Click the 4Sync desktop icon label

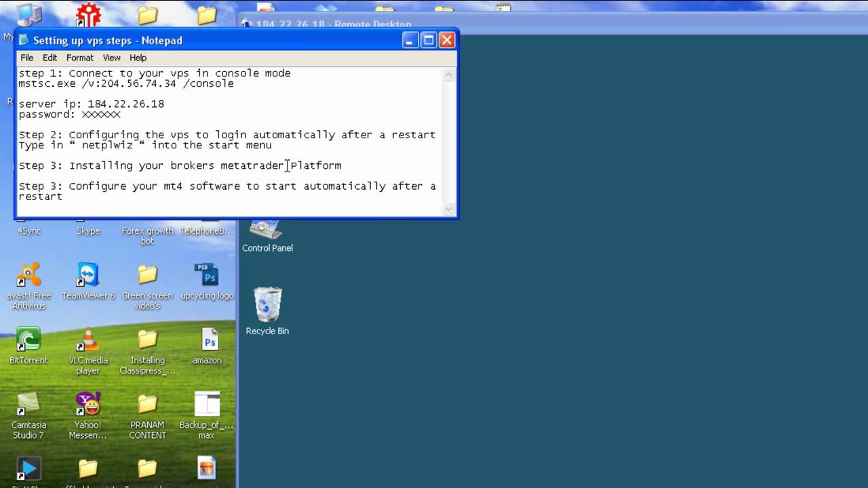point(28,231)
